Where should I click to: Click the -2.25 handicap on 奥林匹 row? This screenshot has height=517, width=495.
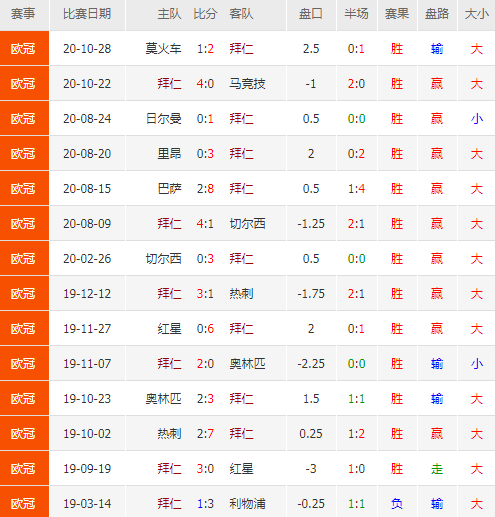(x=311, y=364)
